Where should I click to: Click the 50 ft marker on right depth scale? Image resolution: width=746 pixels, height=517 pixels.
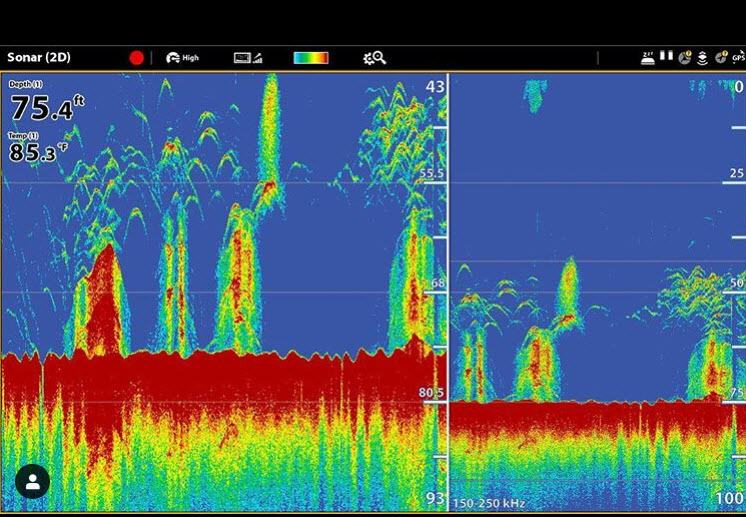[x=737, y=284]
